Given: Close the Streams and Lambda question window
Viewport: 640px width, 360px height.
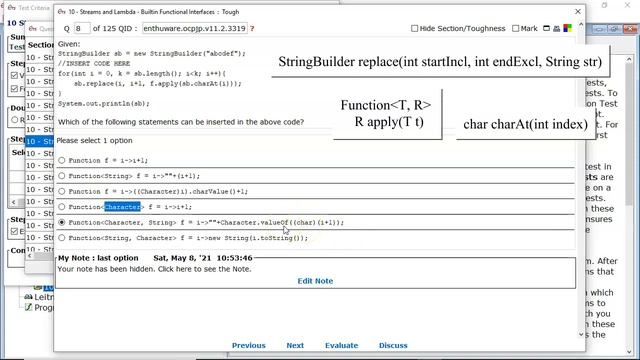Looking at the screenshot, I should pyautogui.click(x=578, y=11).
